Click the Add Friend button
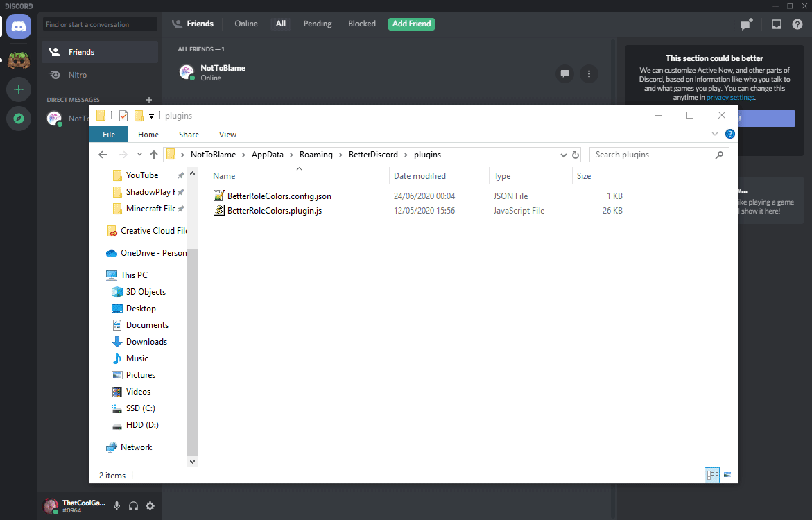The height and width of the screenshot is (520, 812). [411, 24]
